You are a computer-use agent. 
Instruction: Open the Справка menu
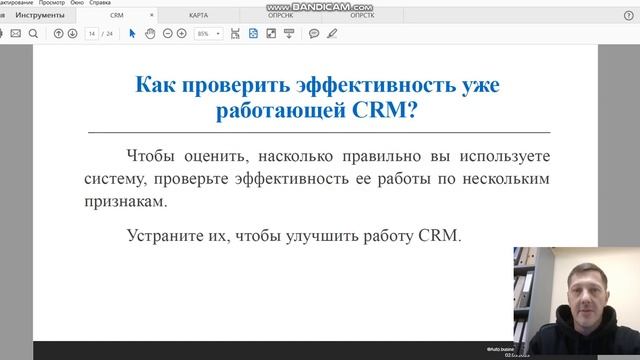(100, 2)
